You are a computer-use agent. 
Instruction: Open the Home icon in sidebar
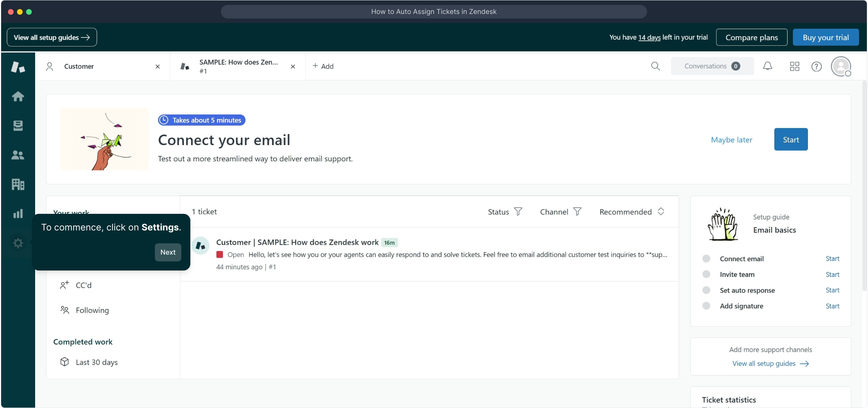[x=18, y=96]
